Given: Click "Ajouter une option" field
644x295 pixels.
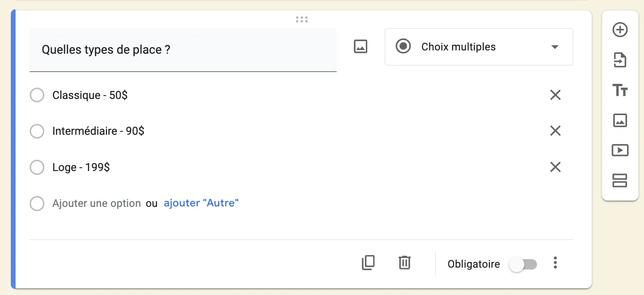Looking at the screenshot, I should pos(97,204).
